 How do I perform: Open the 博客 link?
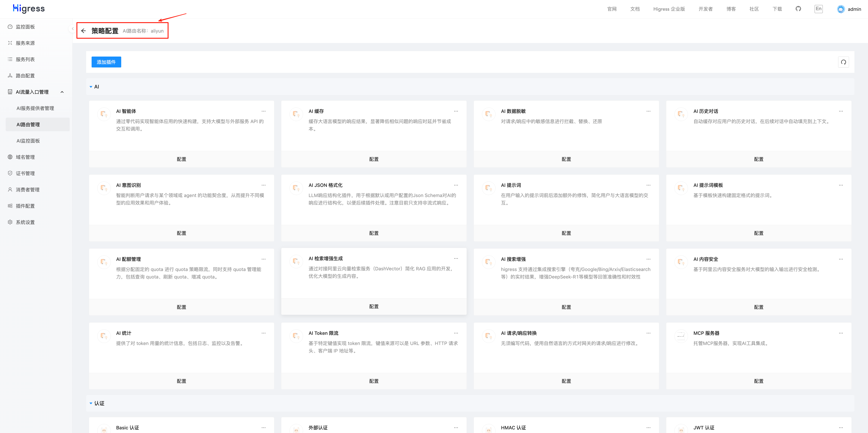[731, 9]
